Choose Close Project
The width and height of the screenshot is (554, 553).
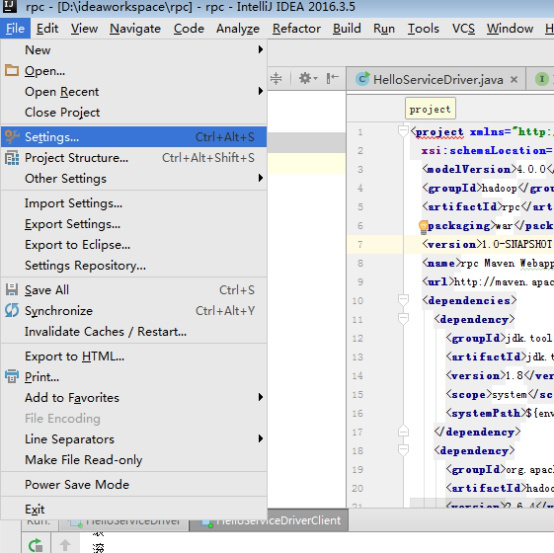pyautogui.click(x=134, y=112)
